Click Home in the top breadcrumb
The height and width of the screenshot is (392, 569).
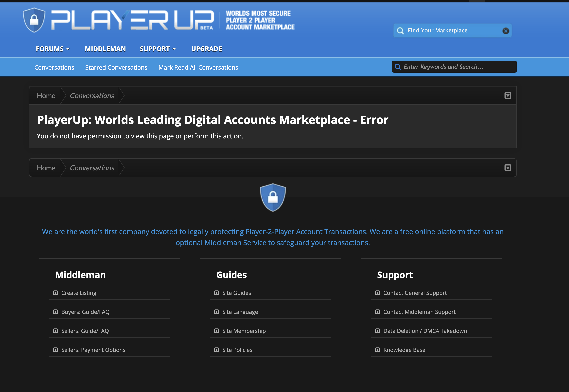tap(46, 96)
